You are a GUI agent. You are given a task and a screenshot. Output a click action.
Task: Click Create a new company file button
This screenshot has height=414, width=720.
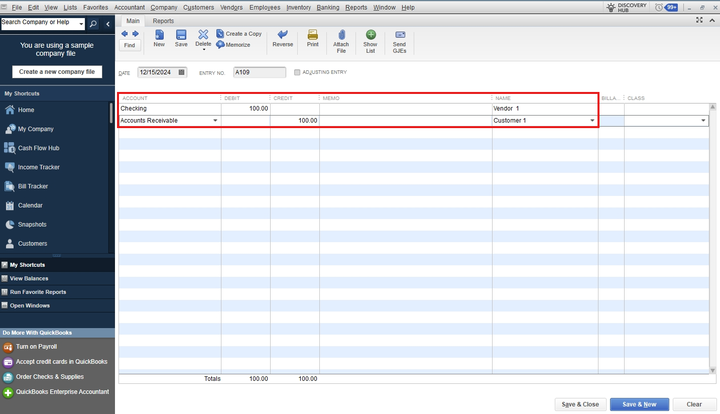57,72
